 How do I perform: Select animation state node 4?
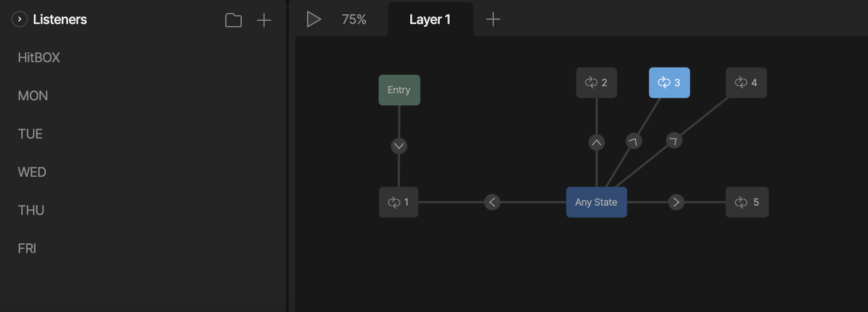pos(746,83)
